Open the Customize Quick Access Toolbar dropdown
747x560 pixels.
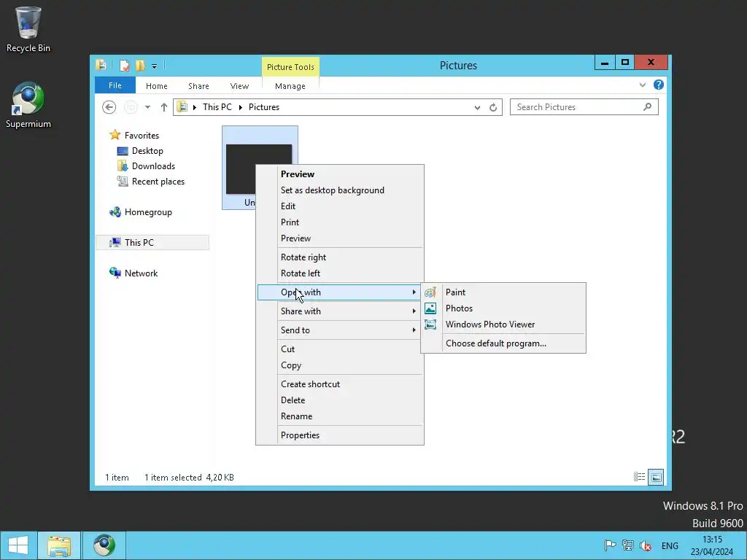pos(155,66)
